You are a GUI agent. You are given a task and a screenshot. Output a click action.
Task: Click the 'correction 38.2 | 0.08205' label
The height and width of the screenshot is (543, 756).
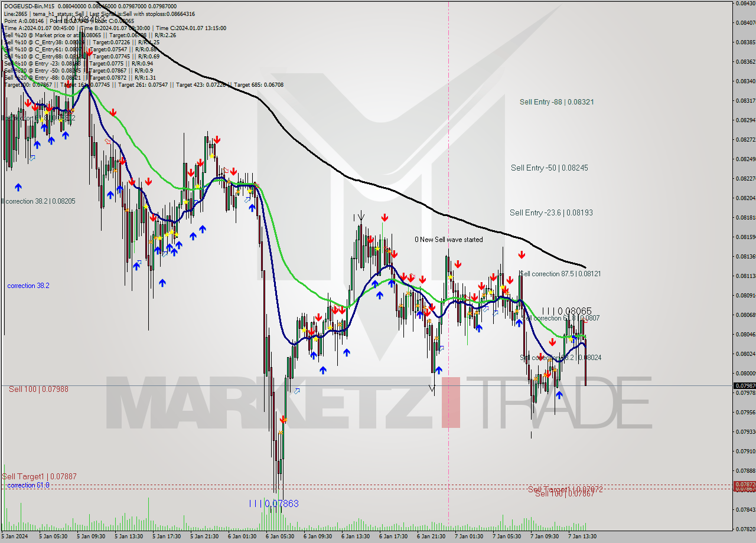coord(39,201)
